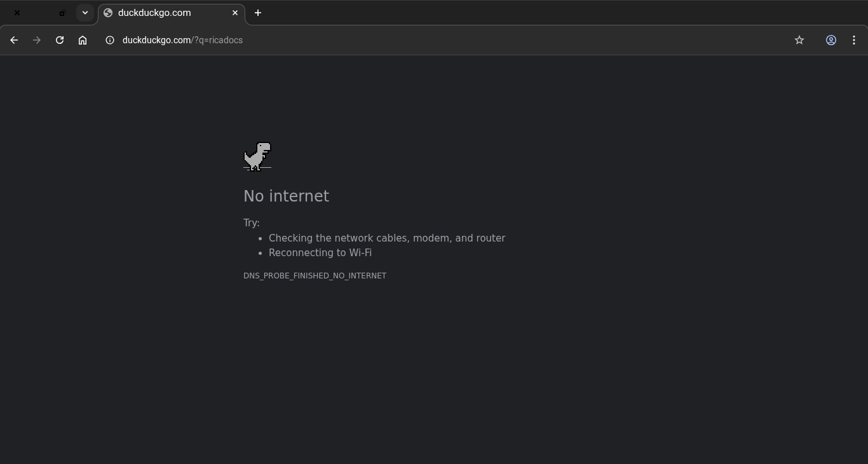Close the browser window
The image size is (868, 464).
pyautogui.click(x=17, y=13)
